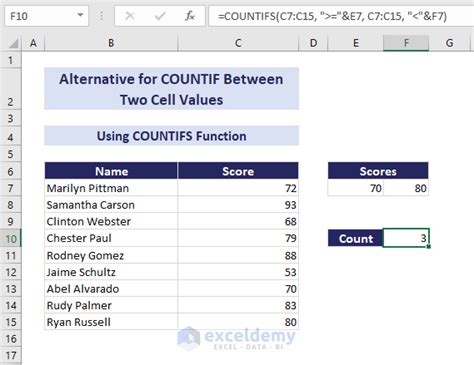
Task: Click the Name Box showing F10
Action: (x=46, y=16)
